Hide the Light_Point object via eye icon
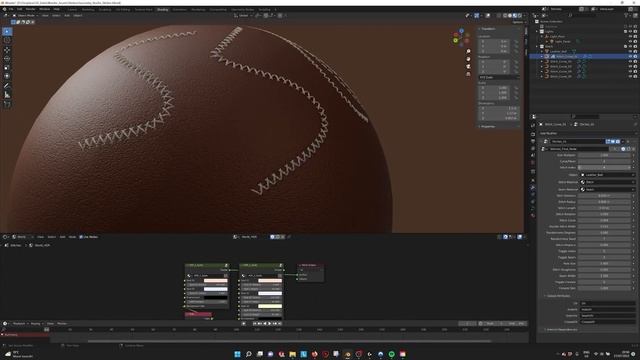640x360 pixels. 630,36
